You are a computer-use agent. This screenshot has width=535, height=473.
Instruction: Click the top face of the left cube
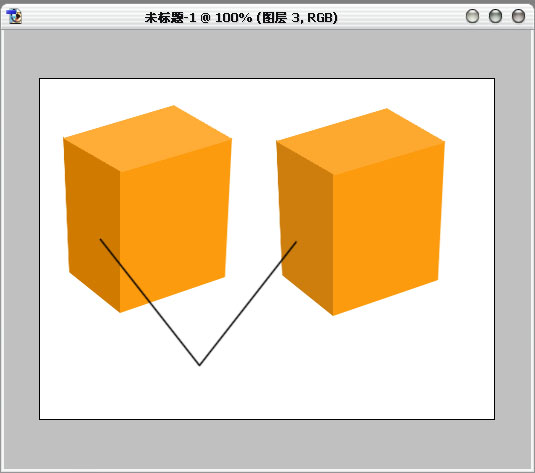click(147, 138)
